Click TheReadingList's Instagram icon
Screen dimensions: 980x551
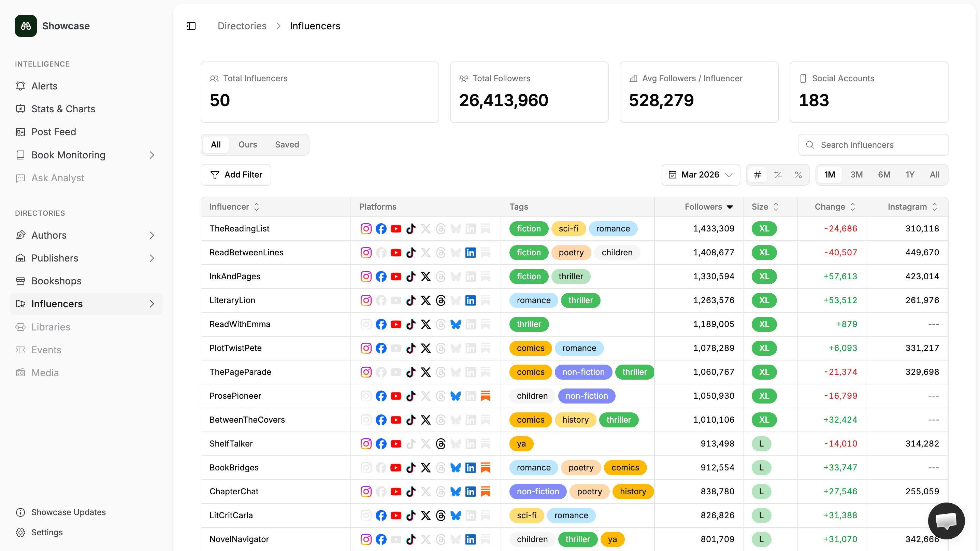pyautogui.click(x=365, y=229)
